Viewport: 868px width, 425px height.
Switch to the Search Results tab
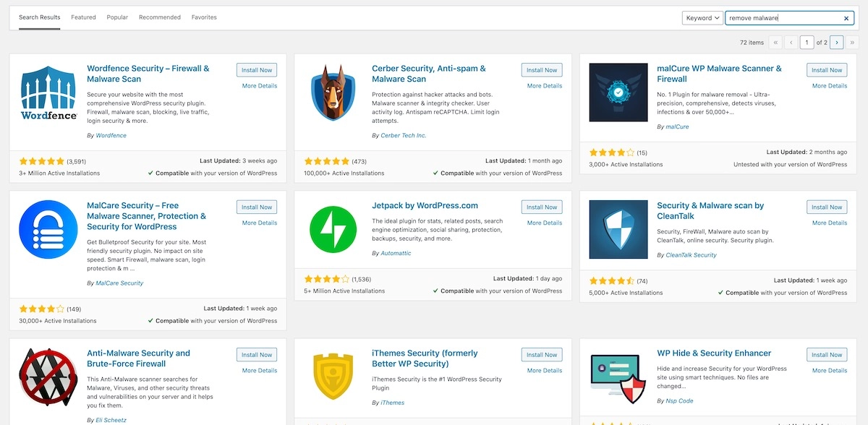(x=40, y=17)
